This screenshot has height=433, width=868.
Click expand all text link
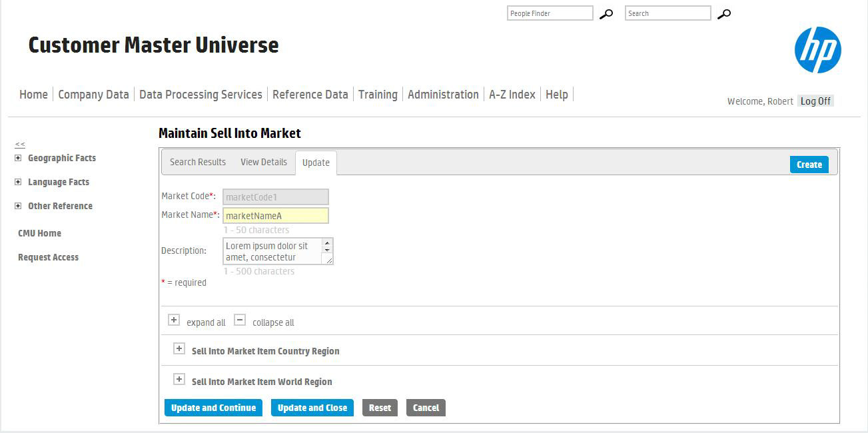(x=206, y=322)
